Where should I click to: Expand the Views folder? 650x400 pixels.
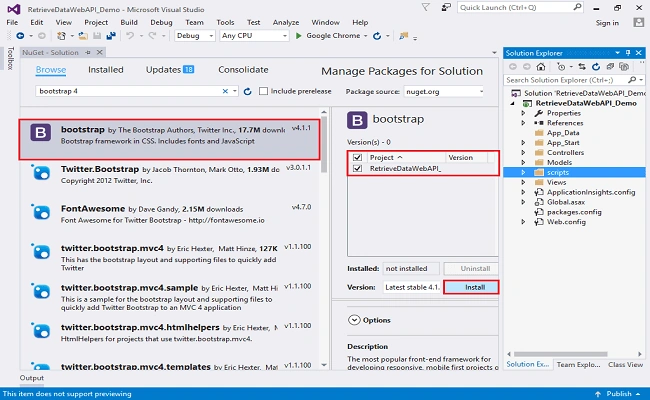[x=523, y=182]
